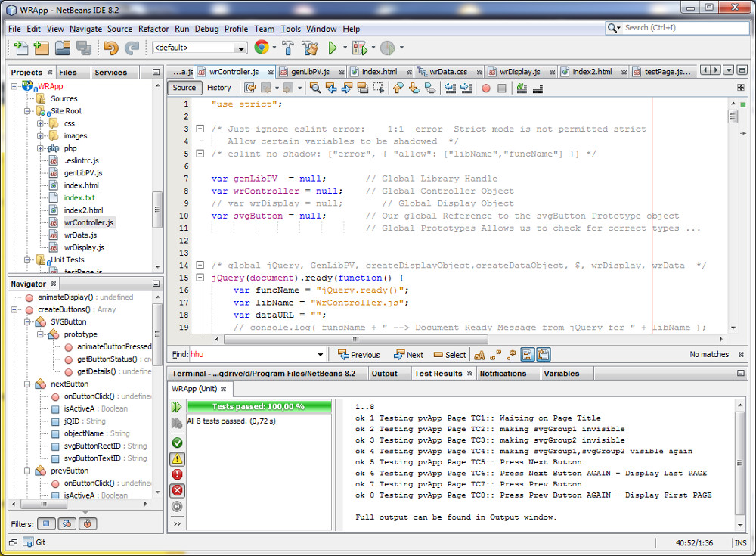Open the default configuration dropdown

(x=240, y=48)
